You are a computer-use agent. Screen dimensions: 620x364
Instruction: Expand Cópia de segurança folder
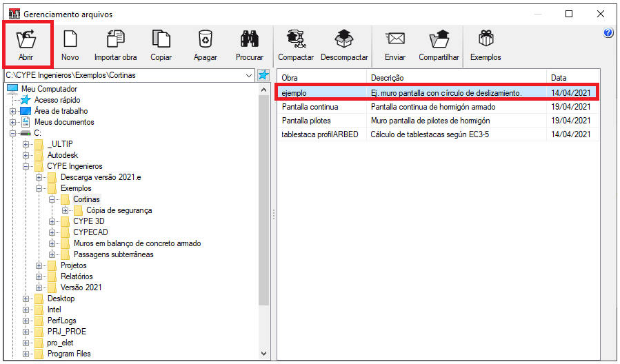click(65, 211)
